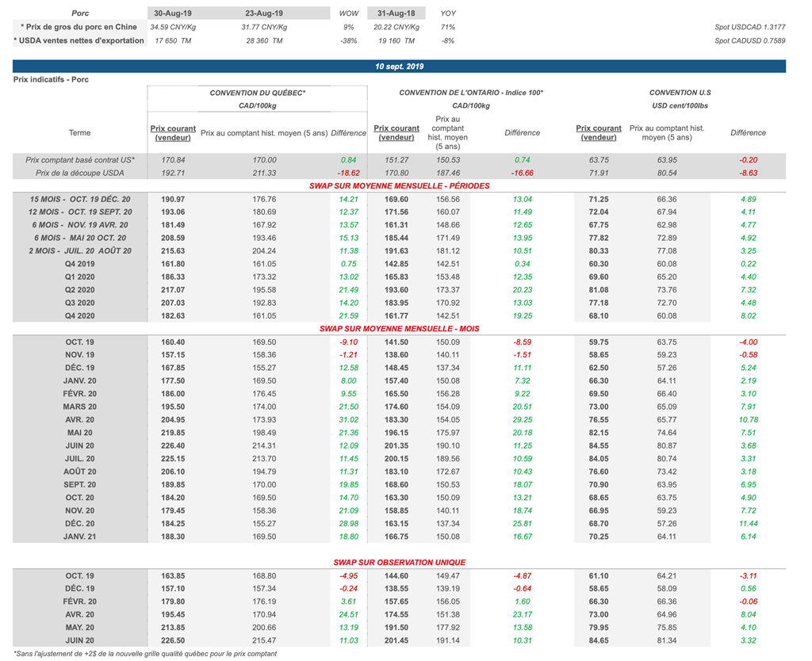This screenshot has height=661, width=812.
Task: Select the "15 MOIS - OCT. 19 DÉC. 20" row label
Action: (80, 198)
